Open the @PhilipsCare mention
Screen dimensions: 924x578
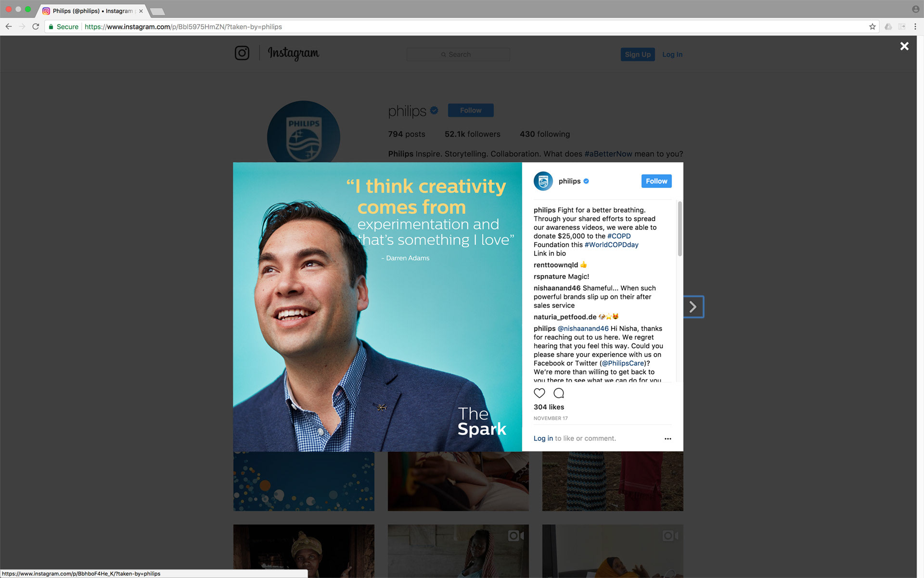[x=623, y=363]
